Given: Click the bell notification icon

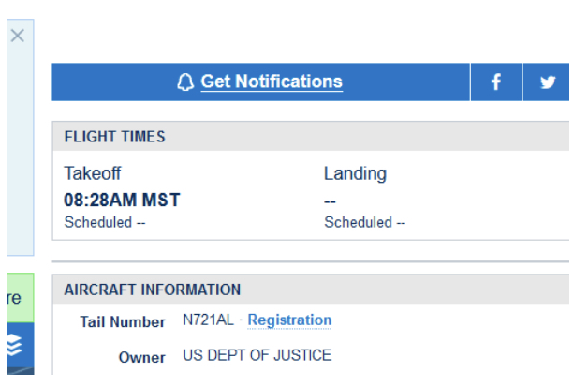Looking at the screenshot, I should pos(184,82).
